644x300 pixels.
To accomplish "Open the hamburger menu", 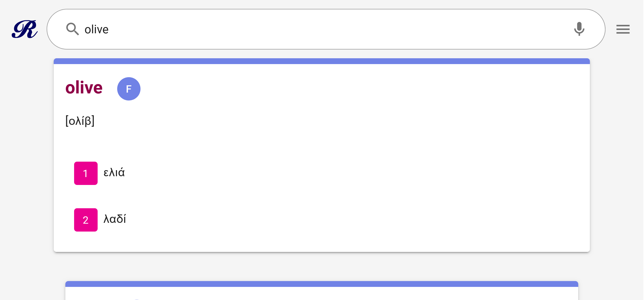I will (623, 29).
